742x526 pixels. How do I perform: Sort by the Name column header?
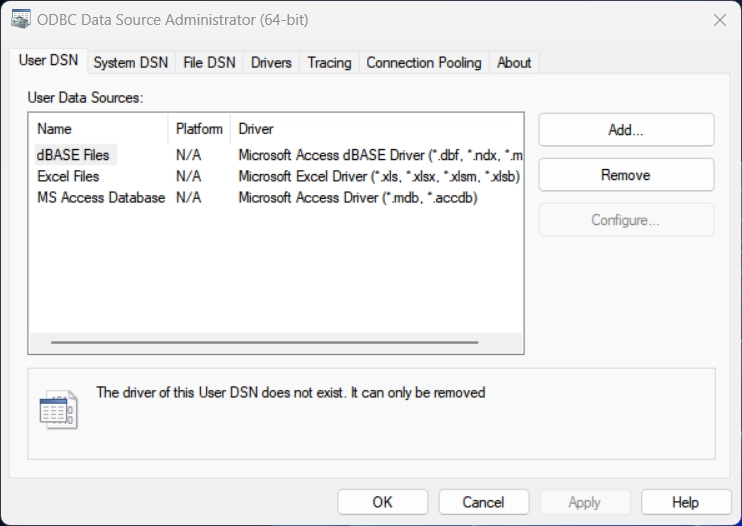[x=98, y=129]
